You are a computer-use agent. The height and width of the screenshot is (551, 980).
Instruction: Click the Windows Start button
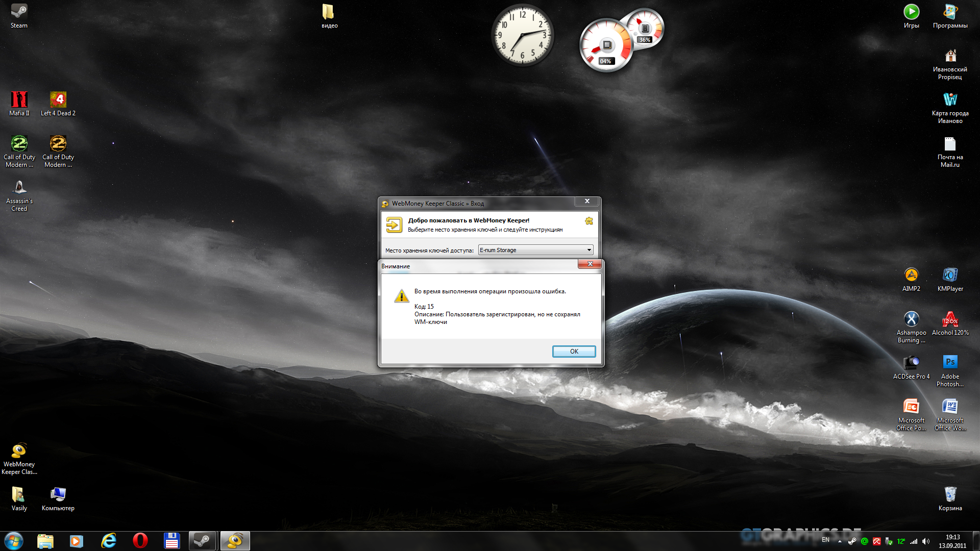[x=14, y=541]
